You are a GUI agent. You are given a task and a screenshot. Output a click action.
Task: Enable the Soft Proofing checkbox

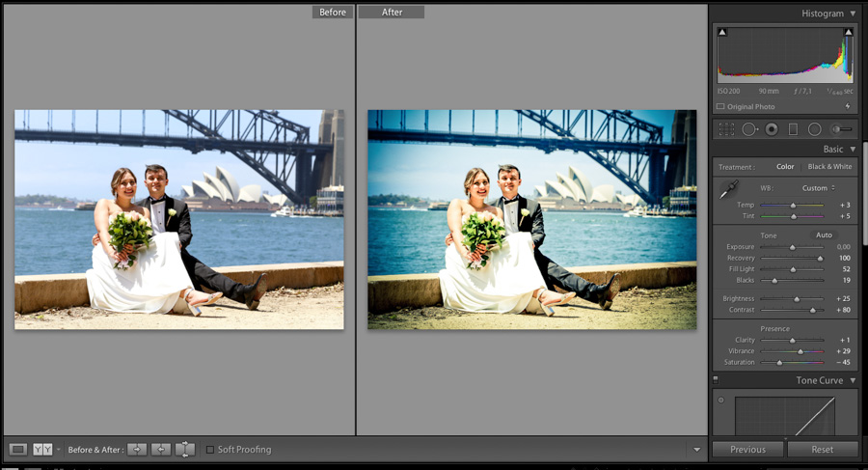click(210, 450)
